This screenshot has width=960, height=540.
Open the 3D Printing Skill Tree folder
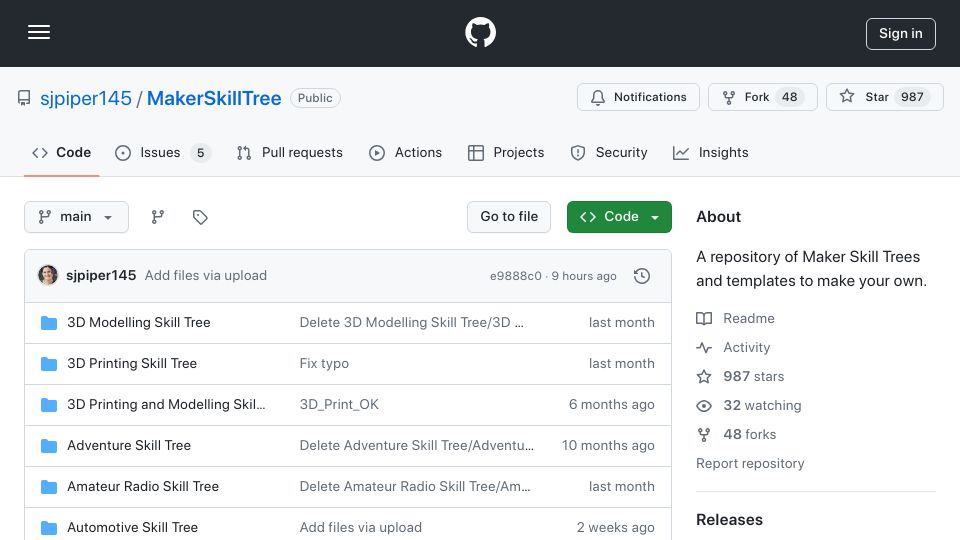click(x=132, y=364)
